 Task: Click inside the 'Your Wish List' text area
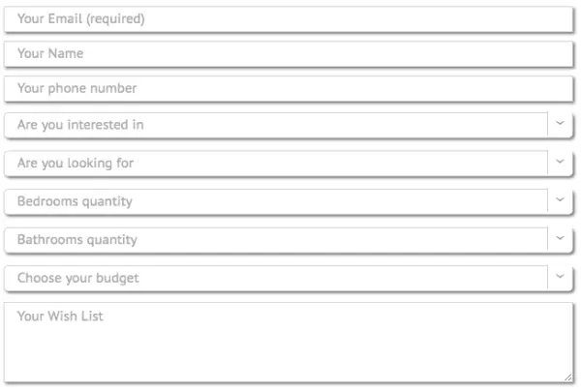tap(290, 348)
